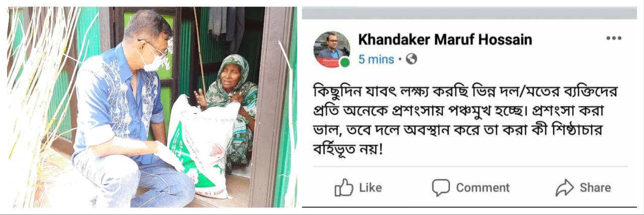The height and width of the screenshot is (215, 644).
Task: Open the Khandaker Maruf Hossain profile name link
Action: click(x=445, y=40)
